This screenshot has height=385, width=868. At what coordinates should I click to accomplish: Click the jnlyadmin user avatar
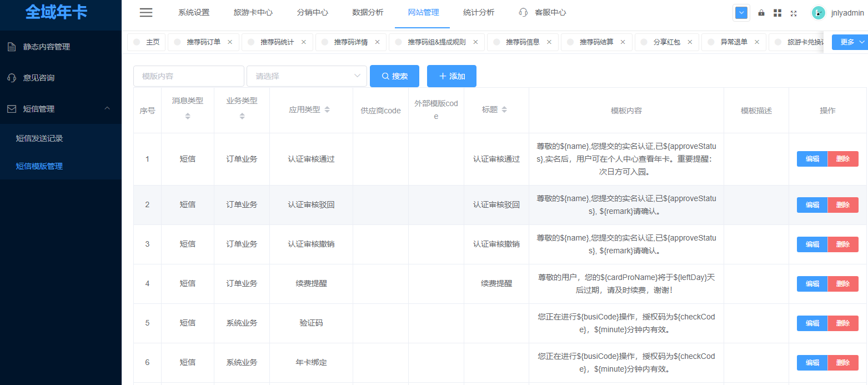point(818,13)
